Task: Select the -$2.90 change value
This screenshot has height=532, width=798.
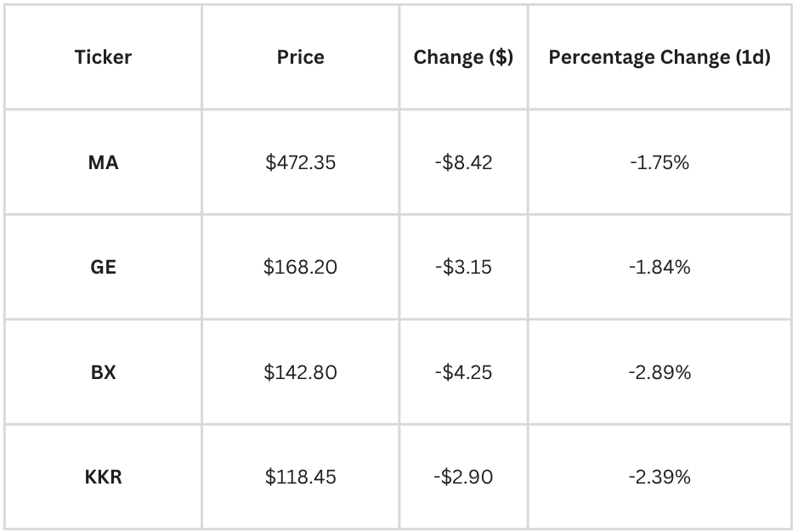Action: coord(463,477)
